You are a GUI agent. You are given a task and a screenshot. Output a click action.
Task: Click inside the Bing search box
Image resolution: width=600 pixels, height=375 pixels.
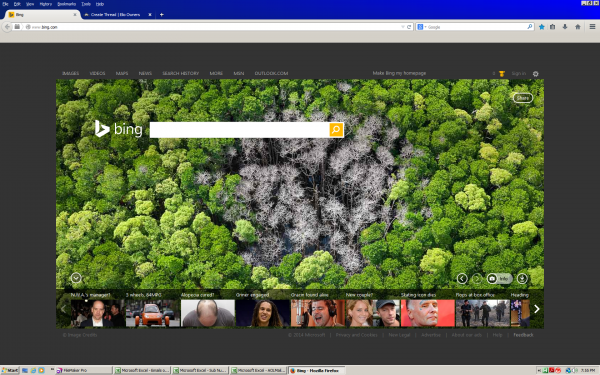pos(239,130)
